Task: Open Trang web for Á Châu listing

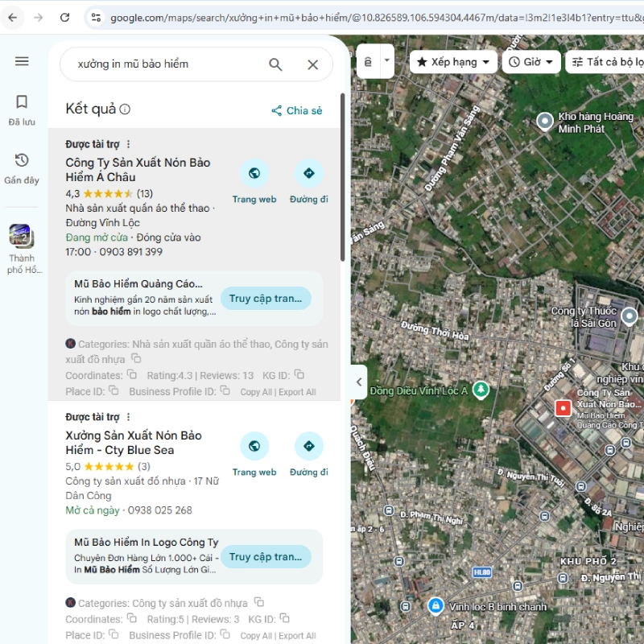Action: pyautogui.click(x=254, y=182)
